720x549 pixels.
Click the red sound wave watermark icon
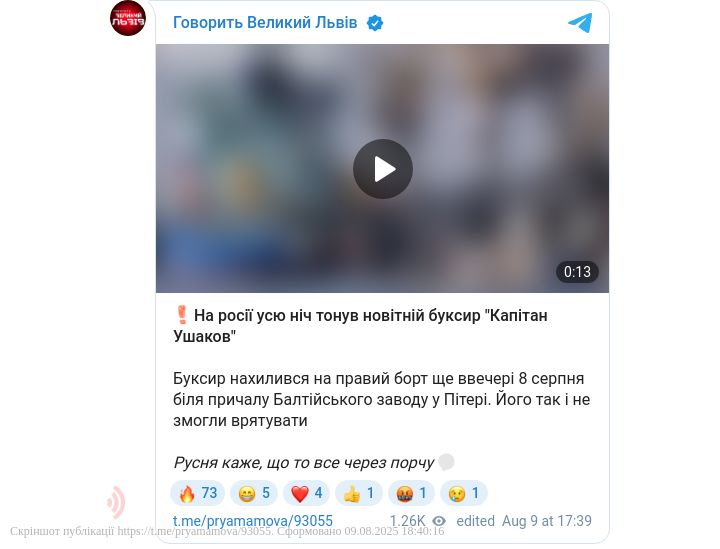pos(116,502)
